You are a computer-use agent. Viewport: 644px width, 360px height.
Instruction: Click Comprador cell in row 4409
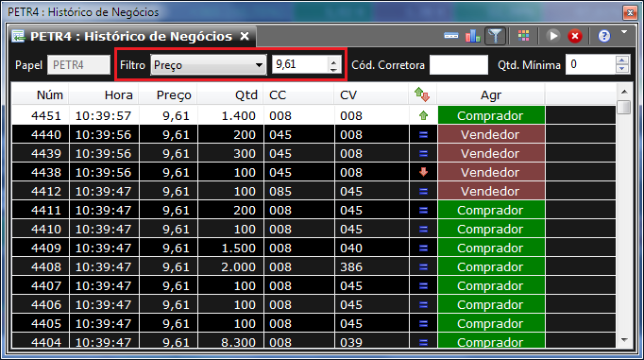[491, 248]
